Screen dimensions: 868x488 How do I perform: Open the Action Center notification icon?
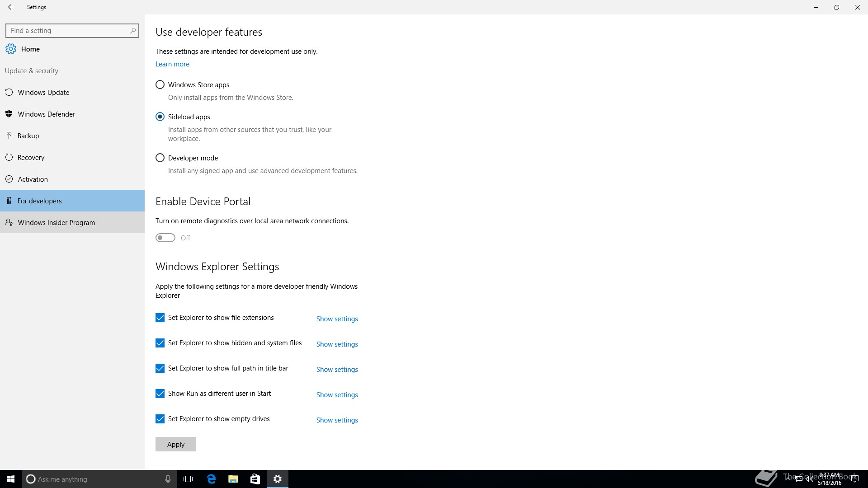click(x=854, y=479)
